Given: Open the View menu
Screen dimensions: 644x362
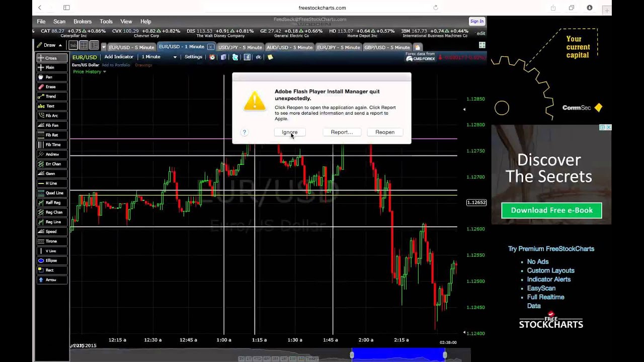Looking at the screenshot, I should click(x=126, y=22).
